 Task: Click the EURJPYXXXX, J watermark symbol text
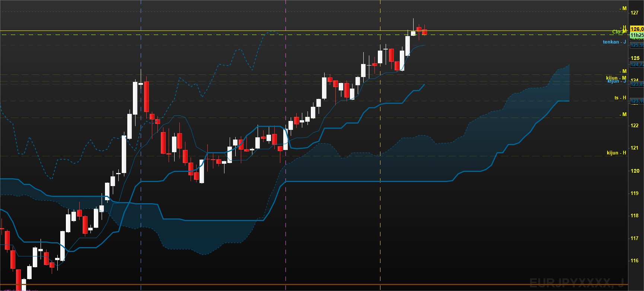577,282
